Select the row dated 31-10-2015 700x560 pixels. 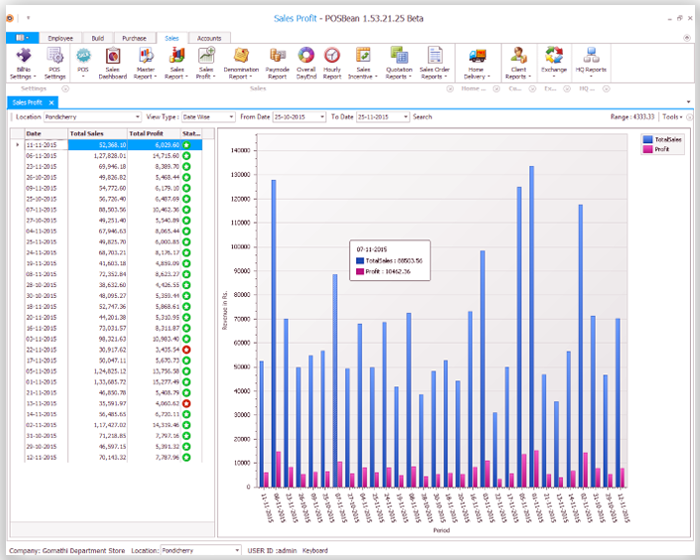[113, 436]
